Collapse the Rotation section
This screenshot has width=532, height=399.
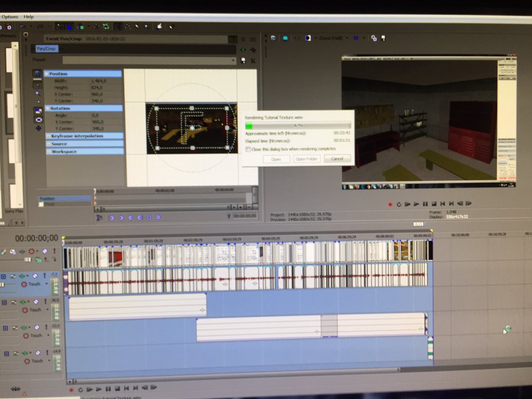[x=48, y=108]
